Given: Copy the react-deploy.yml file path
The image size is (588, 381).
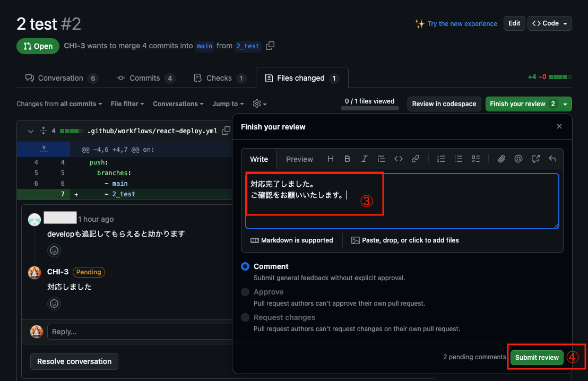Looking at the screenshot, I should [226, 131].
